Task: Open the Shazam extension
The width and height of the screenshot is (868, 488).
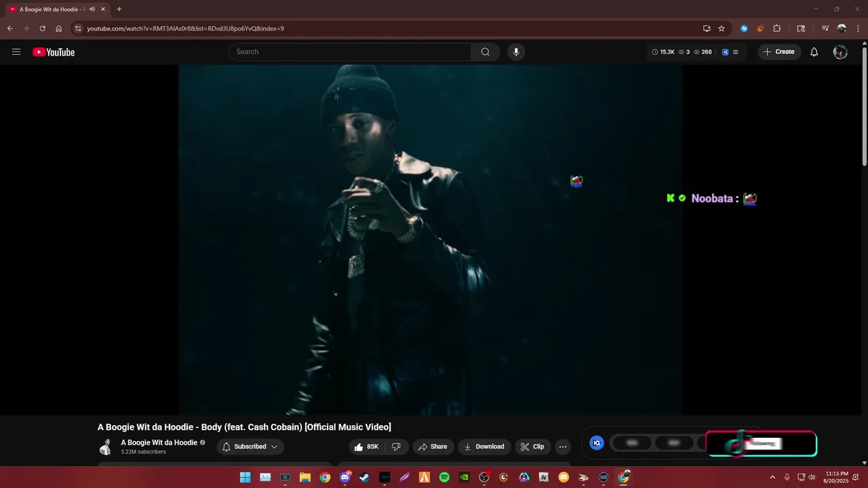Action: coord(744,28)
